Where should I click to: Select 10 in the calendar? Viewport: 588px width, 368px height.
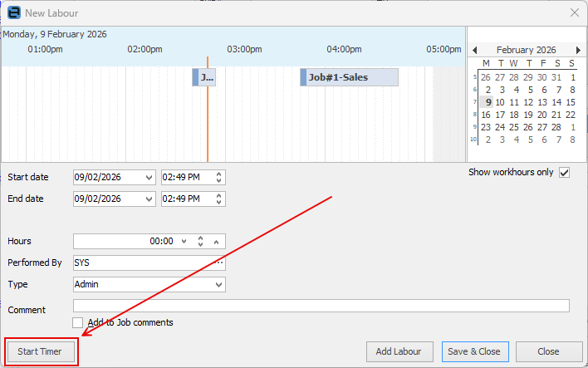[x=500, y=102]
